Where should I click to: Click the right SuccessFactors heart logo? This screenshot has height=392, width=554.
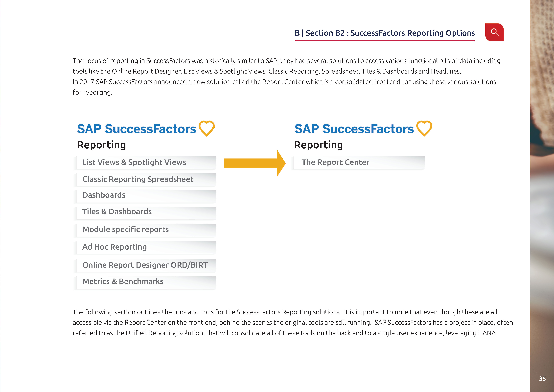(x=424, y=128)
